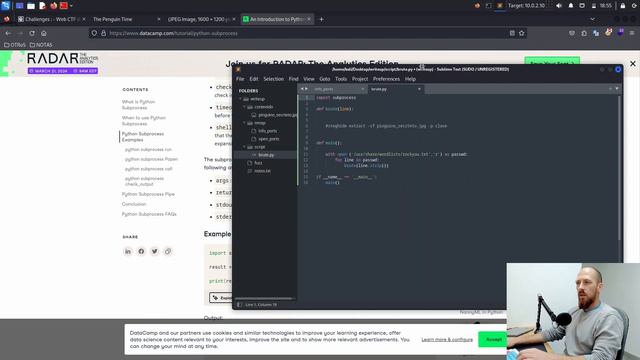The width and height of the screenshot is (640, 360).
Task: Open the View menu in Sublime Text
Action: pos(309,79)
